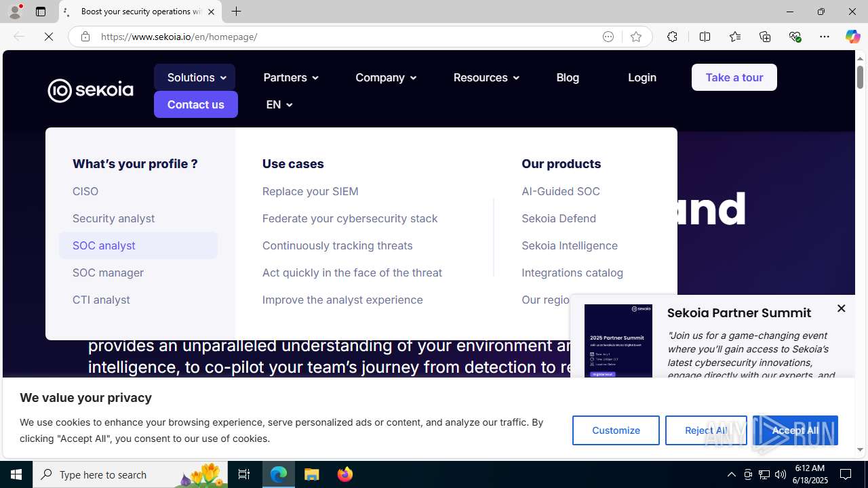Open Split screen icon
Screen dimensions: 868x488
click(x=705, y=37)
